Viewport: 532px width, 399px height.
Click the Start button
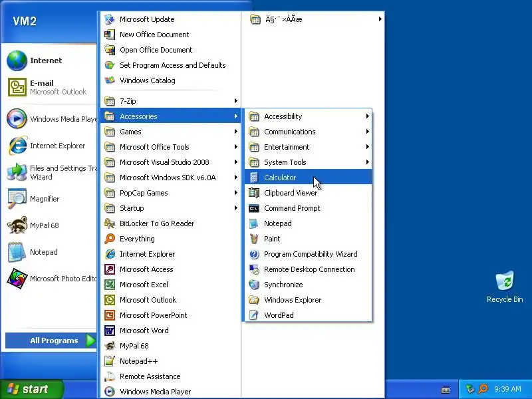click(32, 389)
